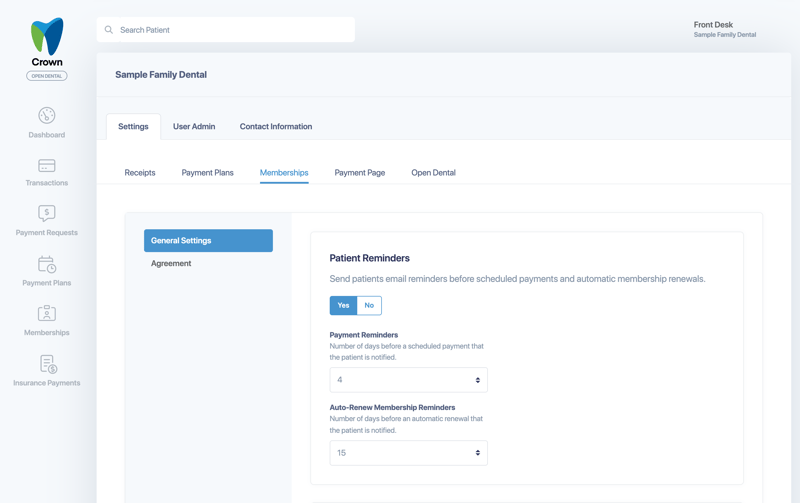This screenshot has width=800, height=503.
Task: Click the OPEN DENTAL badge
Action: click(x=46, y=76)
